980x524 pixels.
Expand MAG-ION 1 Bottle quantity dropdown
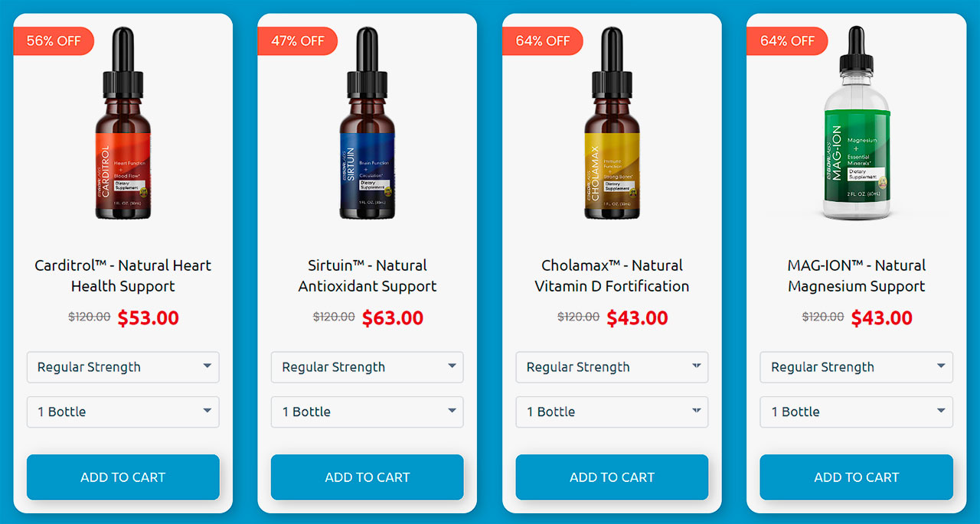point(857,412)
